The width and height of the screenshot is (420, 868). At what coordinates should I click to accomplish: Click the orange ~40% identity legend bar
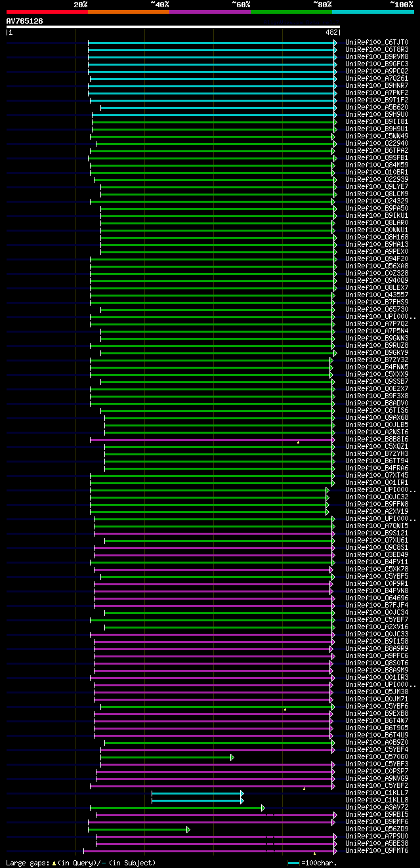click(129, 12)
